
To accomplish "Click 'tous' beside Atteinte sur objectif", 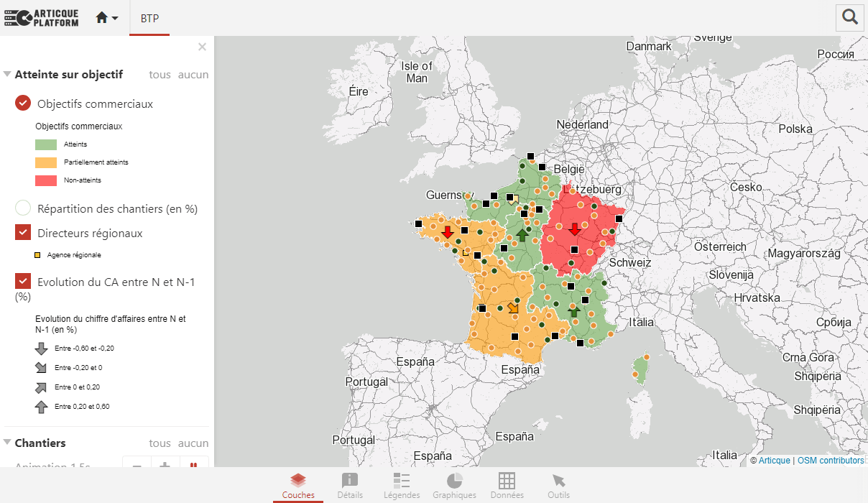I will click(x=160, y=74).
